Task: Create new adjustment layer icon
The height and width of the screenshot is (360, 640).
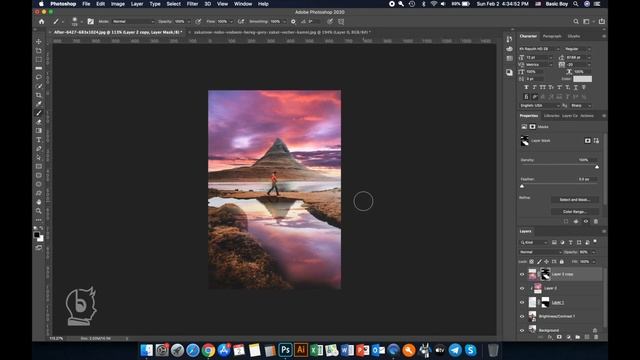Action: click(x=568, y=337)
